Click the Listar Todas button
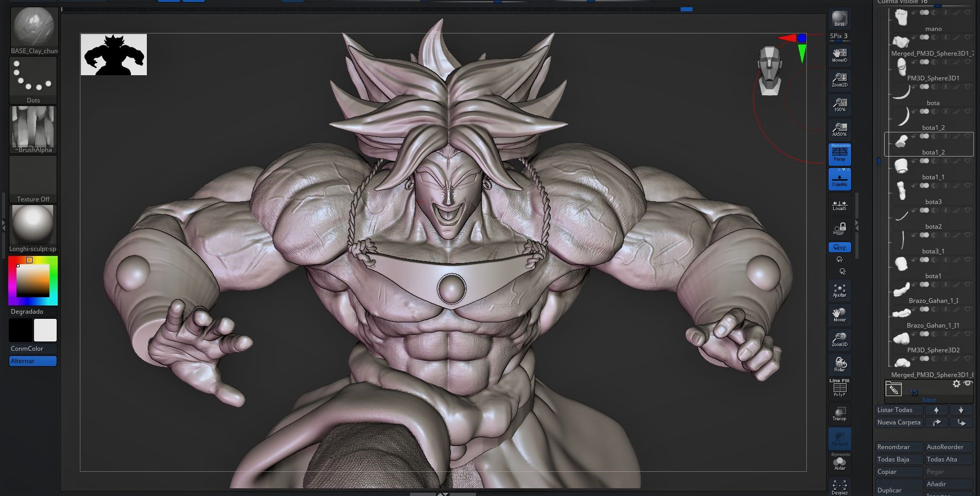The image size is (980, 496). pos(899,410)
